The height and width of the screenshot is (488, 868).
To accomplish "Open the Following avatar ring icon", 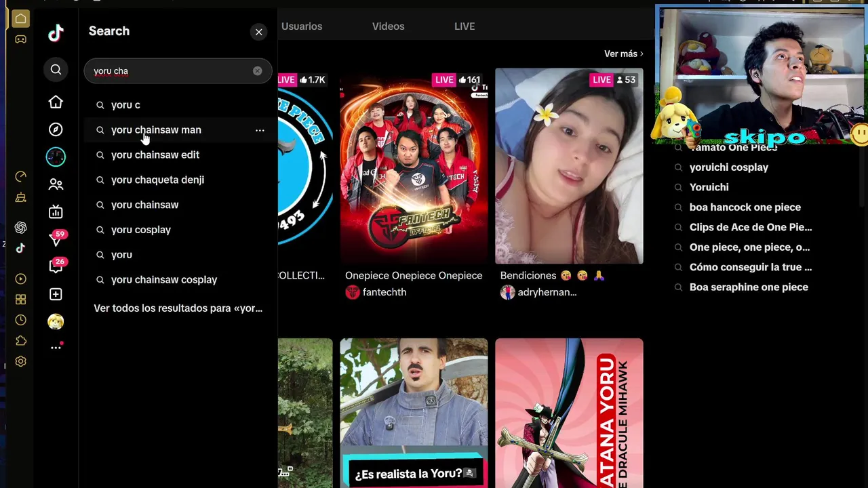I will (56, 157).
